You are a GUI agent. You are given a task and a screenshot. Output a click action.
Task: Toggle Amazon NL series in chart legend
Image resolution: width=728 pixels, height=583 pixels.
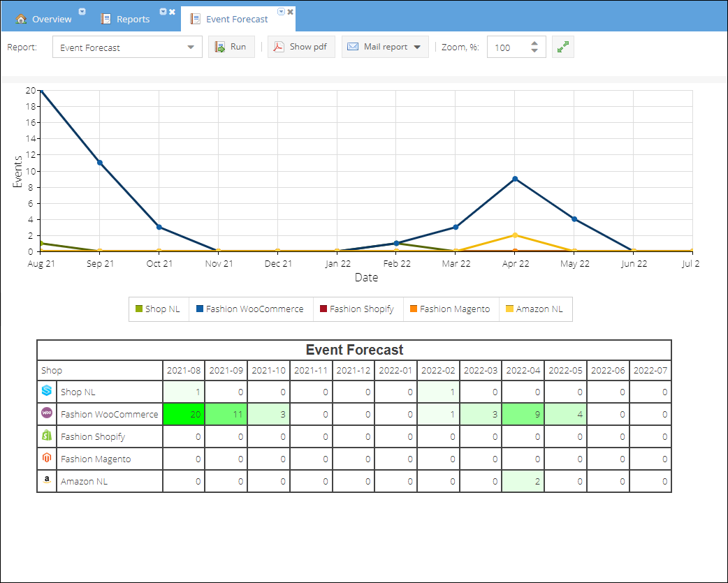coord(534,309)
